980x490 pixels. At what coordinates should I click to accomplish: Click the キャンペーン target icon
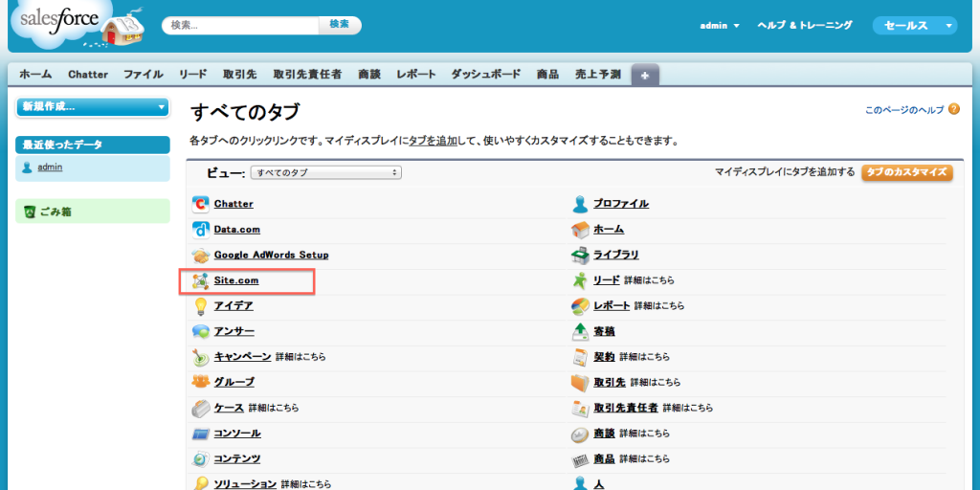point(200,358)
